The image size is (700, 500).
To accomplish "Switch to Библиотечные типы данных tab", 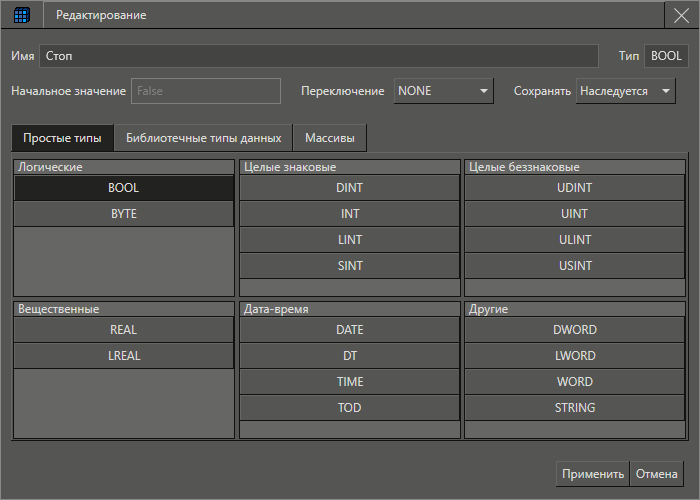I will click(x=204, y=138).
